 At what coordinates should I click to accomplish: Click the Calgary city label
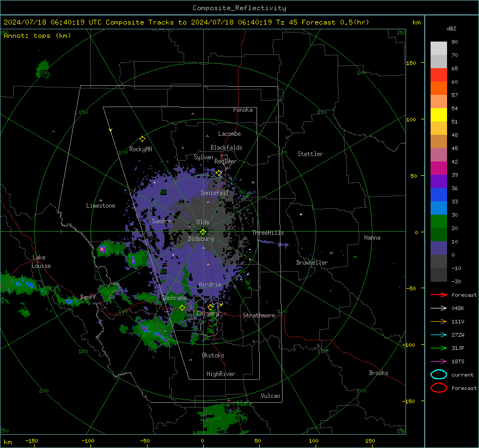(x=208, y=313)
